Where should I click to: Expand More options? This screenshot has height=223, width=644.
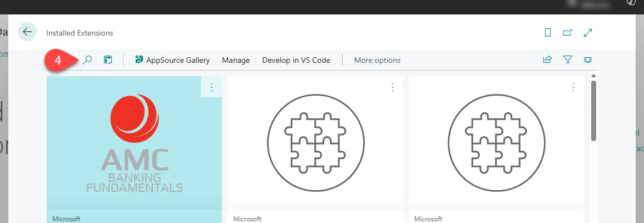click(x=377, y=60)
